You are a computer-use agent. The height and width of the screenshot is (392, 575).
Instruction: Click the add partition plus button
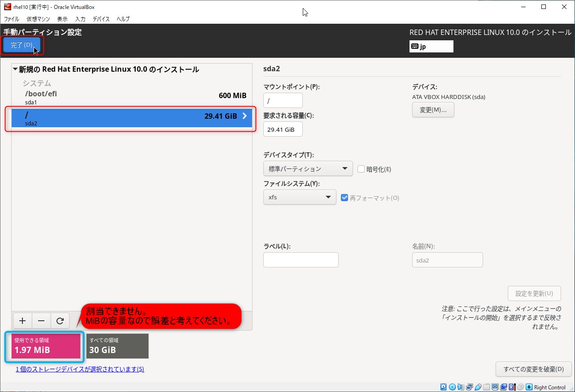click(22, 321)
